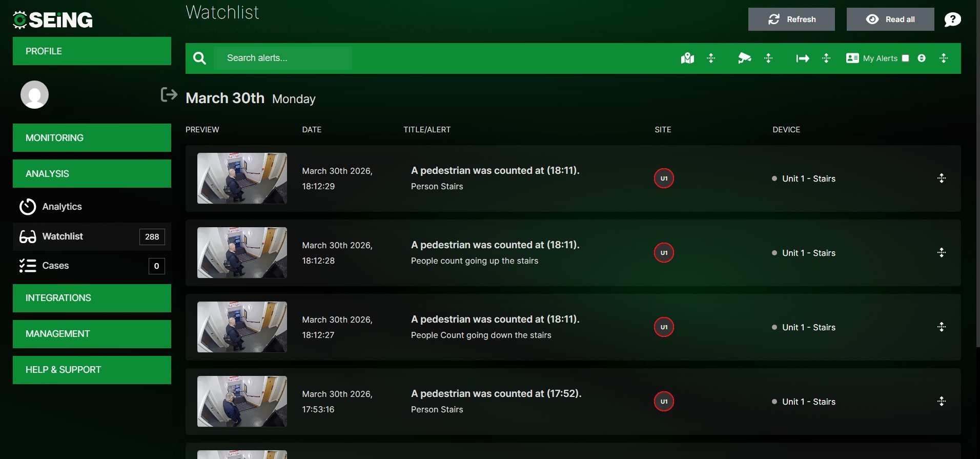Click the DATE column header
Viewport: 980px width, 459px height.
point(312,130)
